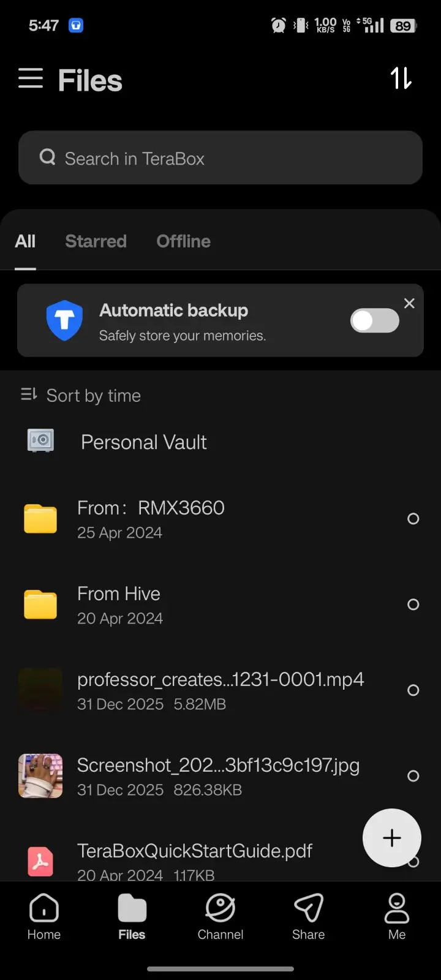The image size is (441, 980).
Task: Switch to the All tab
Action: click(x=25, y=241)
